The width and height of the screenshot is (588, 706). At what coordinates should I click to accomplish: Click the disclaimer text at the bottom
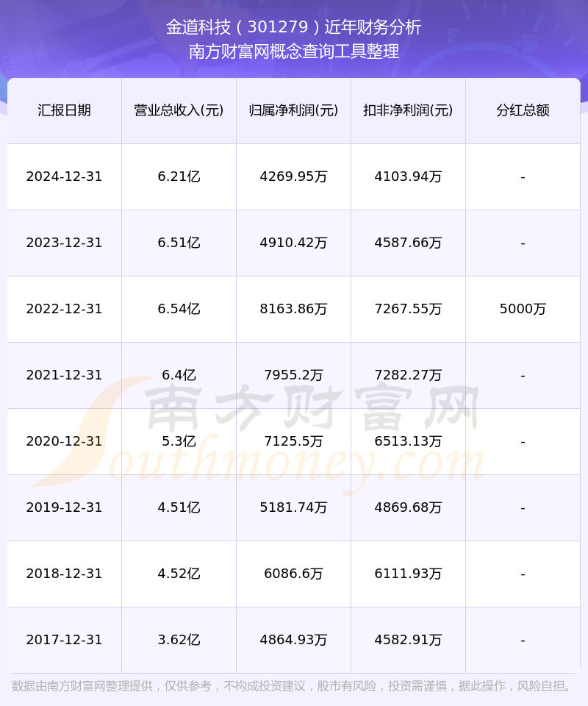click(x=293, y=686)
